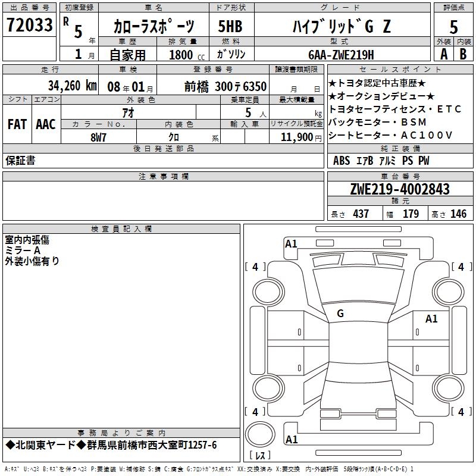Select the air conditioner value AAC
The height and width of the screenshot is (476, 476).
pyautogui.click(x=46, y=124)
